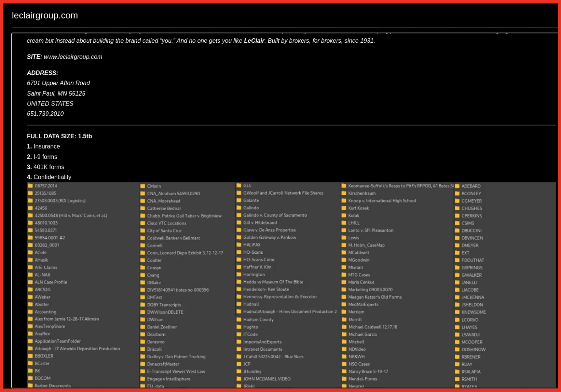This screenshot has width=561, height=392.
Task: Click the Meagan Katzer's Old Forms name
Action: click(375, 297)
